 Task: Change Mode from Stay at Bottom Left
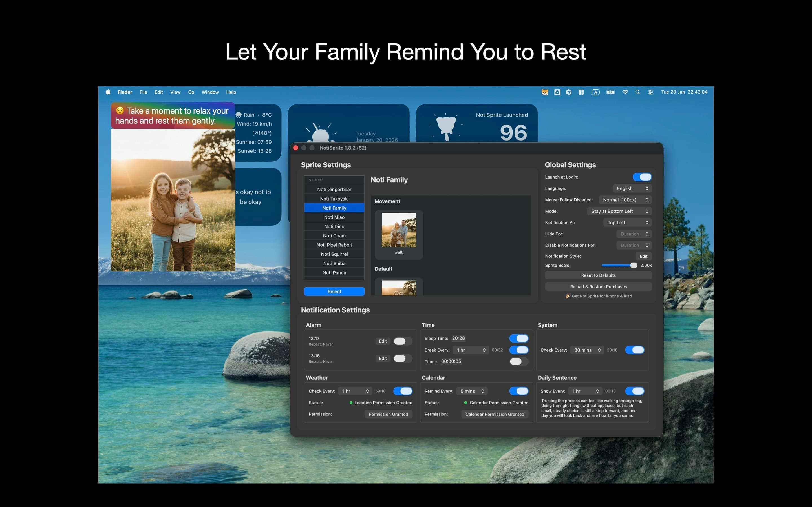point(619,211)
